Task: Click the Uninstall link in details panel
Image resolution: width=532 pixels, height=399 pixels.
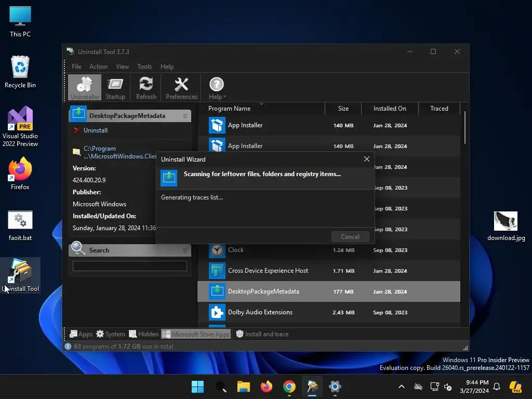Action: 96,130
